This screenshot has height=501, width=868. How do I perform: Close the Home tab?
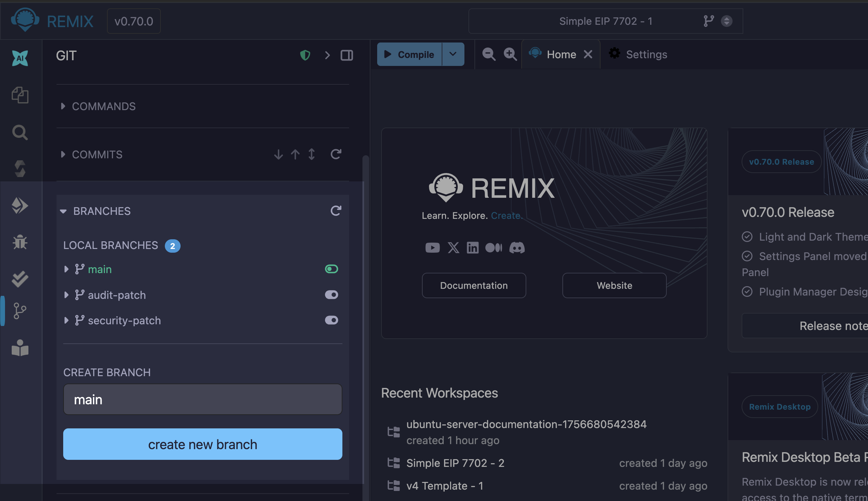[x=588, y=54]
